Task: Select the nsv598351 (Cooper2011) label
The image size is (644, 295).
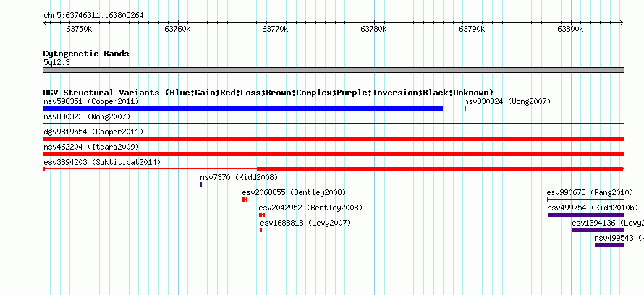Action: coord(91,101)
